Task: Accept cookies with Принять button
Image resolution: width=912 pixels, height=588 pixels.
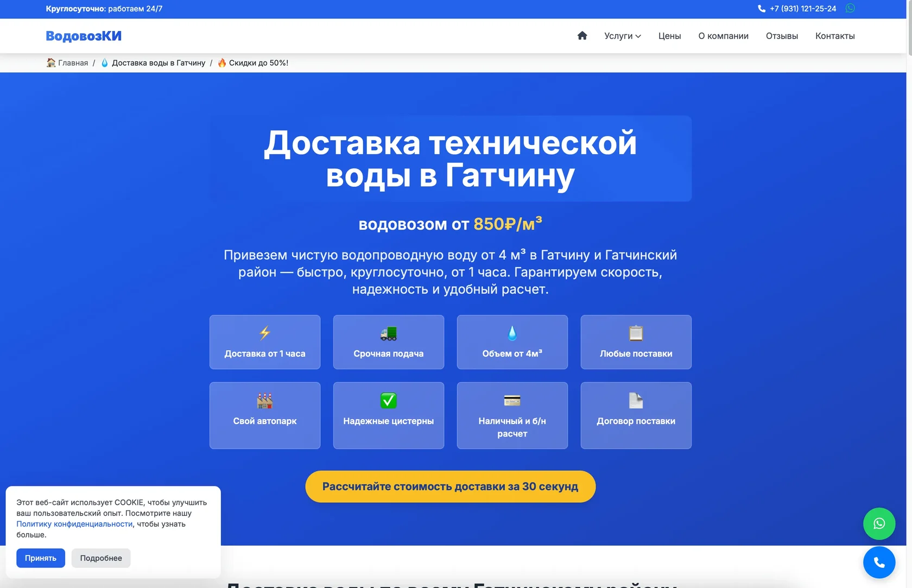Action: [40, 558]
